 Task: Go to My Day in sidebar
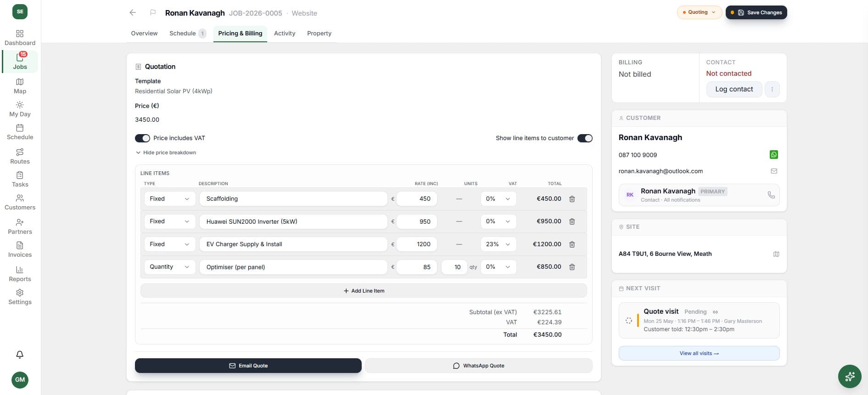(20, 109)
